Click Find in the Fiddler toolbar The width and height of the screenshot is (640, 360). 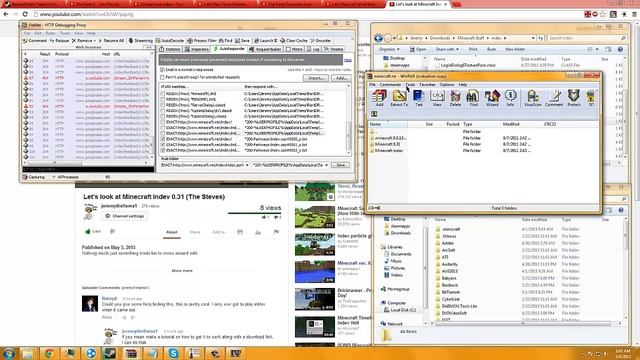[x=226, y=41]
